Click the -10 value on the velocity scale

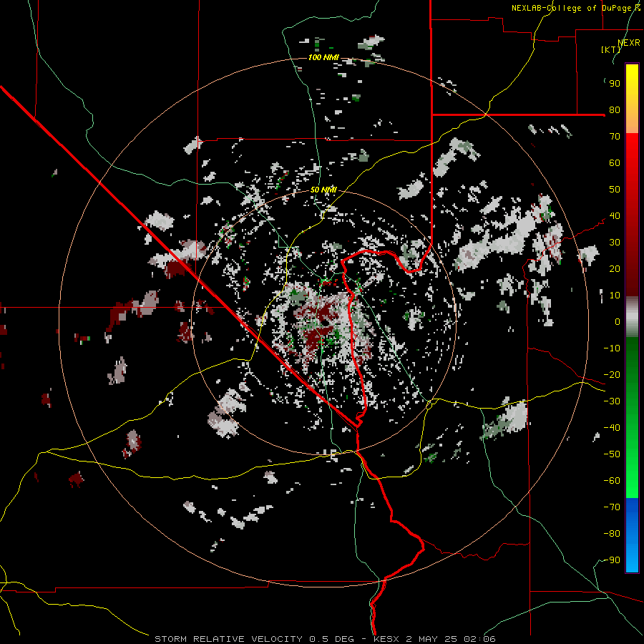(612, 348)
